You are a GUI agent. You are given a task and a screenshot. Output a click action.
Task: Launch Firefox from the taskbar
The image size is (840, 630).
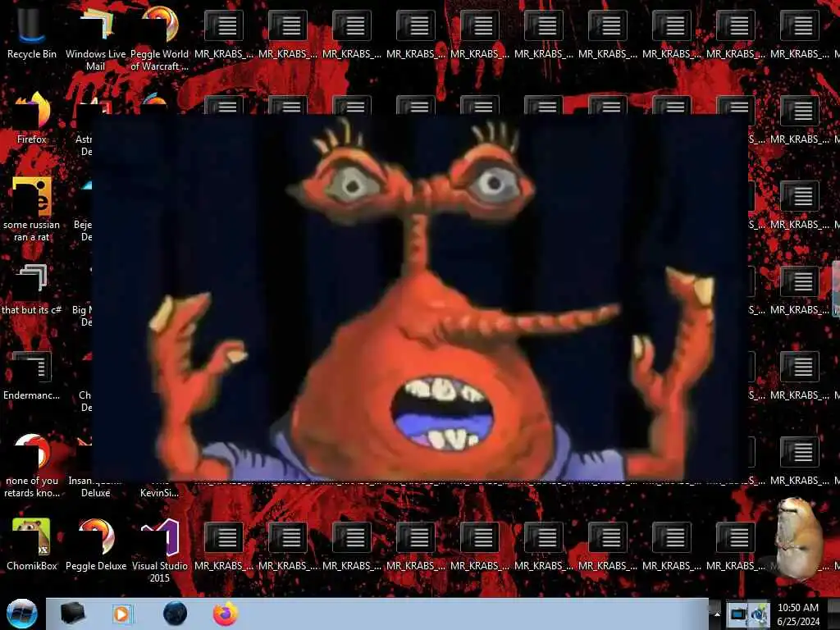tap(226, 614)
